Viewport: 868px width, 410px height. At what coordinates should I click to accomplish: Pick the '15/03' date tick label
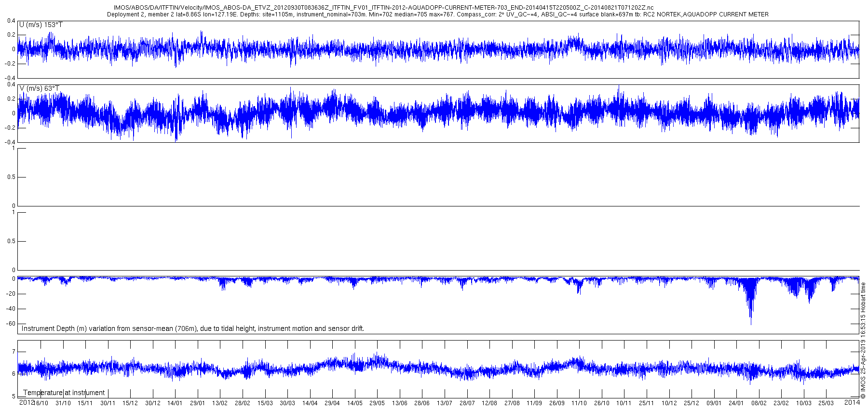265,403
